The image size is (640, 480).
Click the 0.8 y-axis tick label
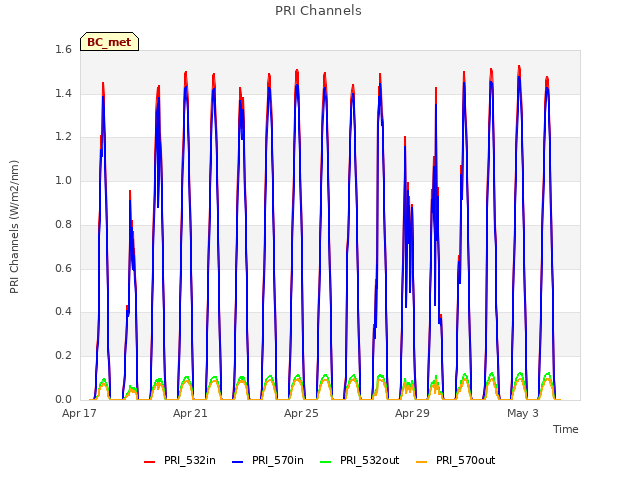pyautogui.click(x=63, y=224)
